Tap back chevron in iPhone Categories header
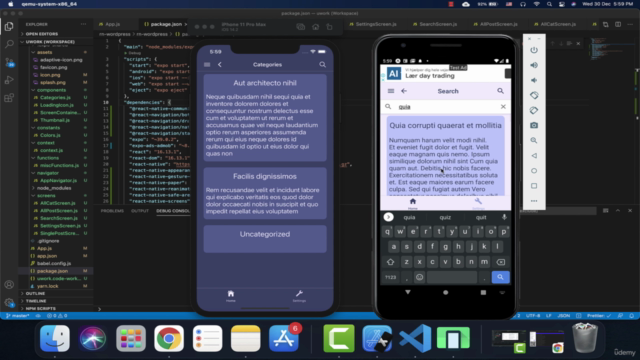This screenshot has width=640, height=360. 220,64
